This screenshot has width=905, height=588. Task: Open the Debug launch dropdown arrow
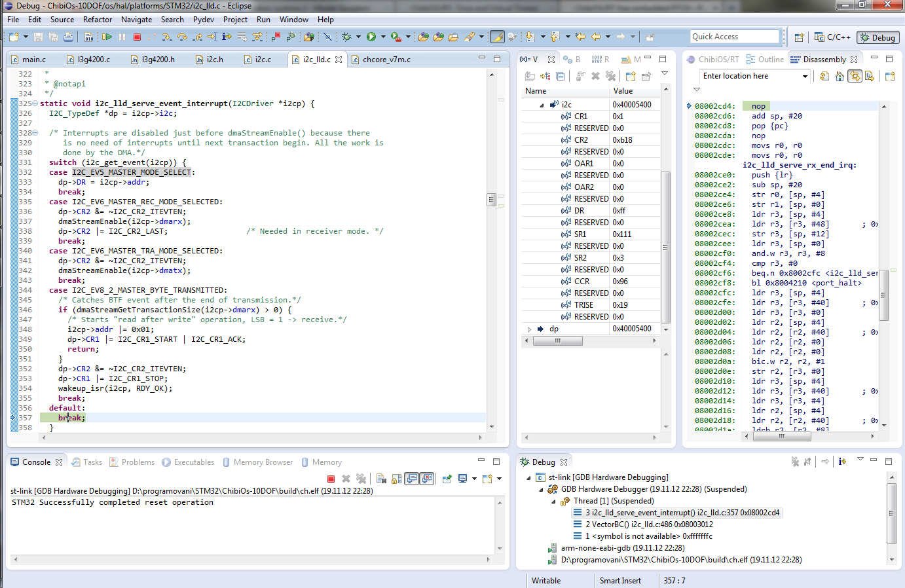tap(358, 37)
